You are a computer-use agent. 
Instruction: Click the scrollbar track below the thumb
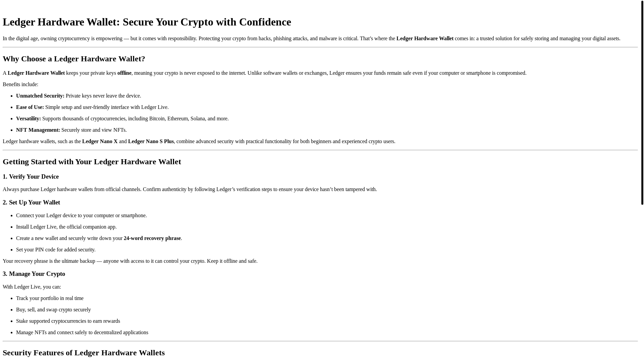click(x=642, y=283)
